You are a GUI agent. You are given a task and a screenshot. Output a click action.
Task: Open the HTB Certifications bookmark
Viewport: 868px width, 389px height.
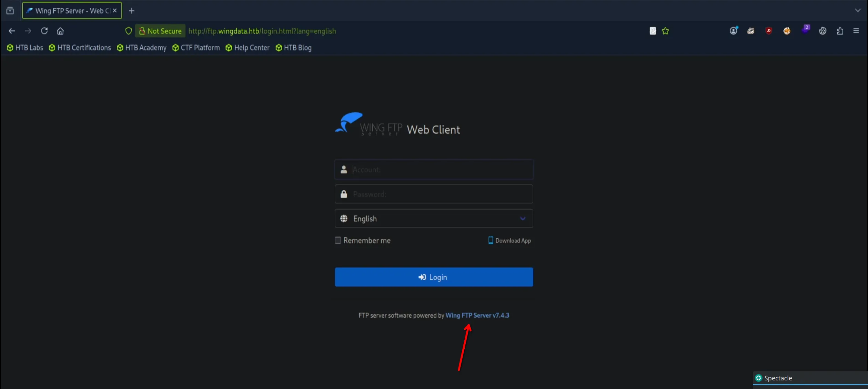tap(80, 48)
